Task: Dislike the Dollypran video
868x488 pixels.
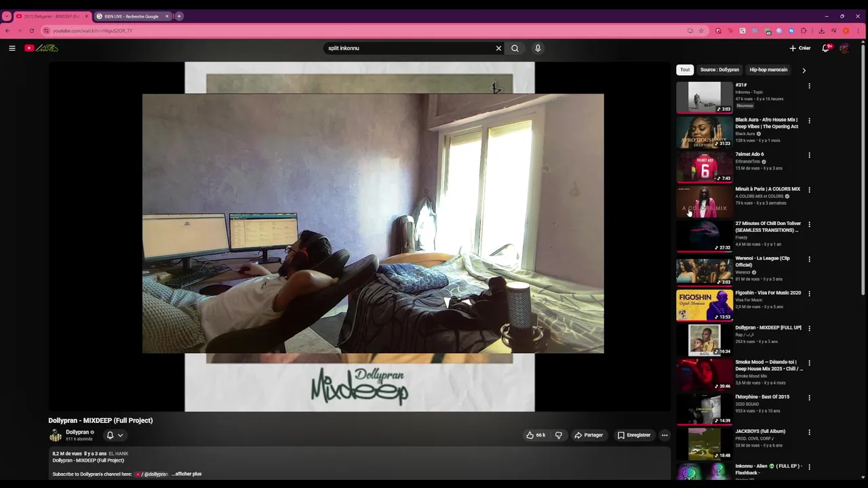Action: [x=559, y=435]
